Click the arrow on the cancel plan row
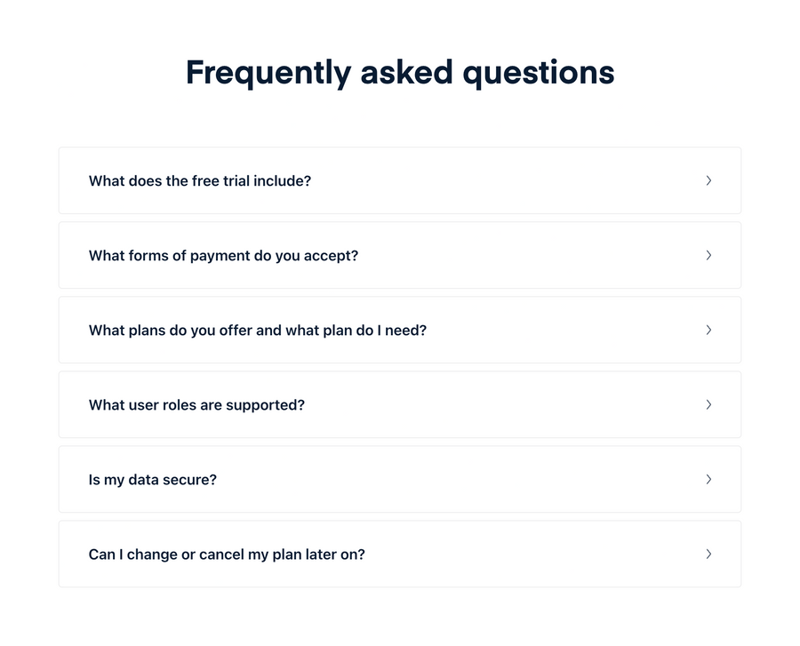 [709, 554]
